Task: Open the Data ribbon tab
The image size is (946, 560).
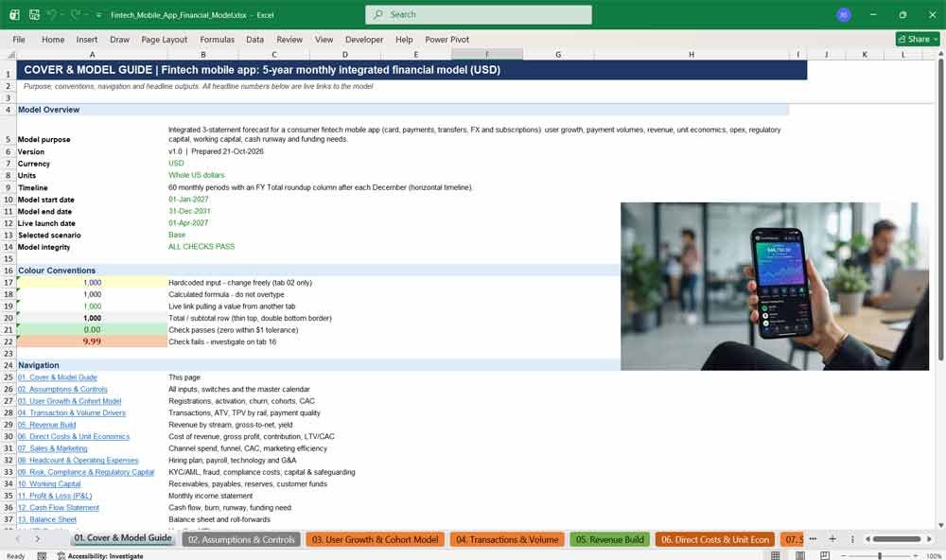Action: click(x=254, y=39)
